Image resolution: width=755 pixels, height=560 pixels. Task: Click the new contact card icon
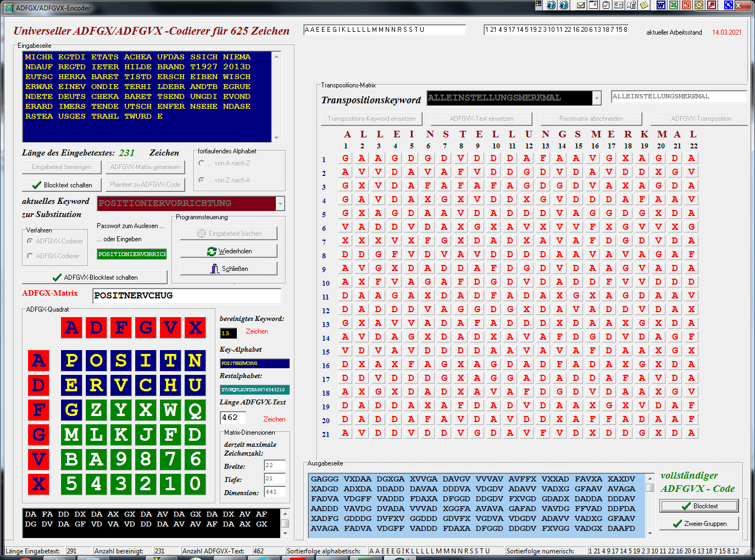tap(619, 5)
